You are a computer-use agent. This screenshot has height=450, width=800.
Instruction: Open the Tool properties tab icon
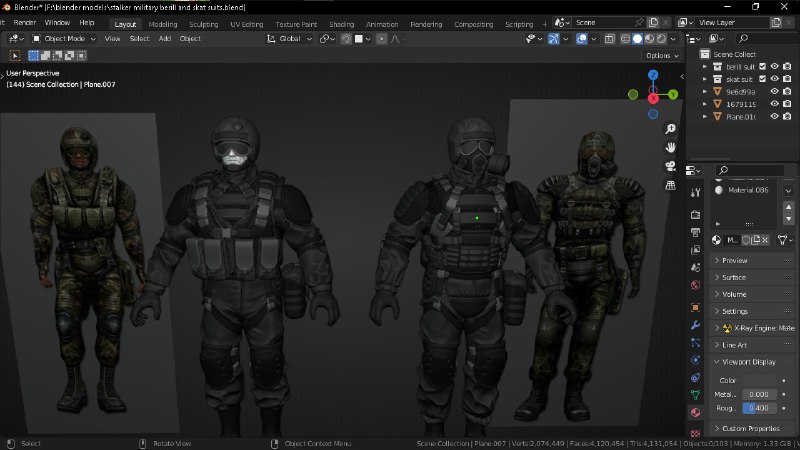(x=695, y=192)
